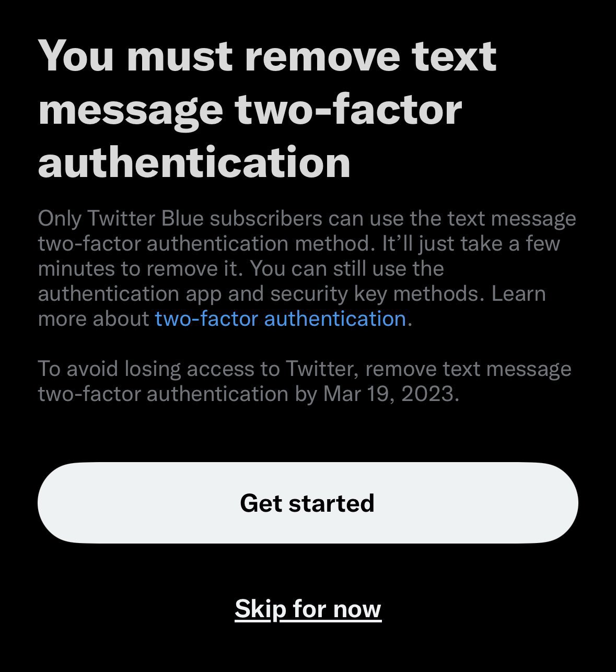Click the "message two-factor" title line
Viewport: 616px width, 672px height.
tap(250, 109)
